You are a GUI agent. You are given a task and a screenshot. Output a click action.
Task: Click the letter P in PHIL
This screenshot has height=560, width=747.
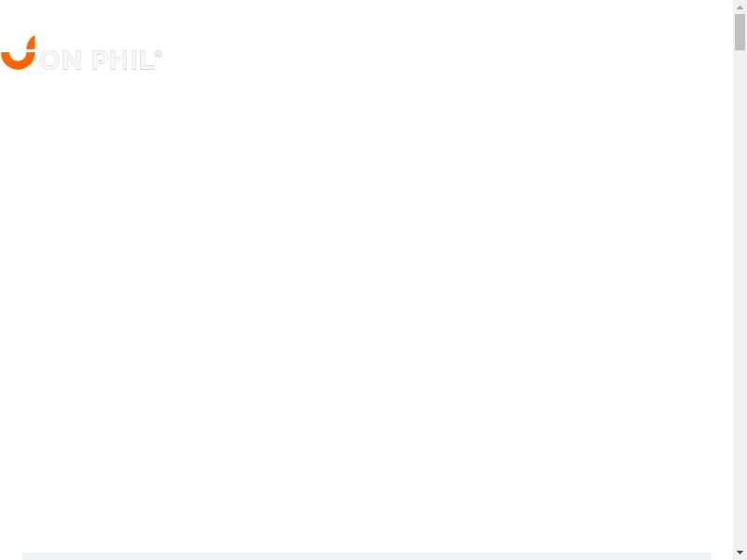coord(101,61)
